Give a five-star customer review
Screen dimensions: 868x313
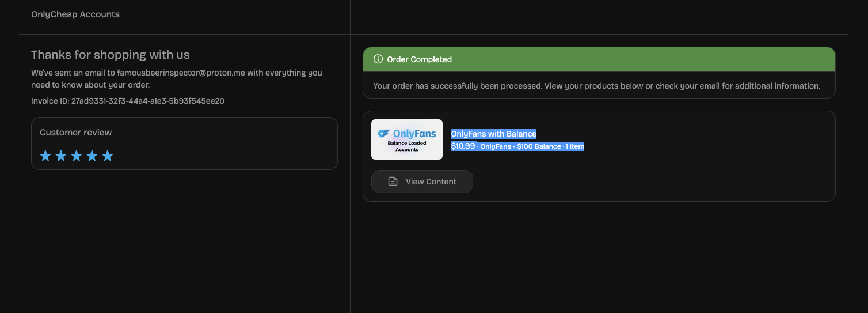(108, 156)
